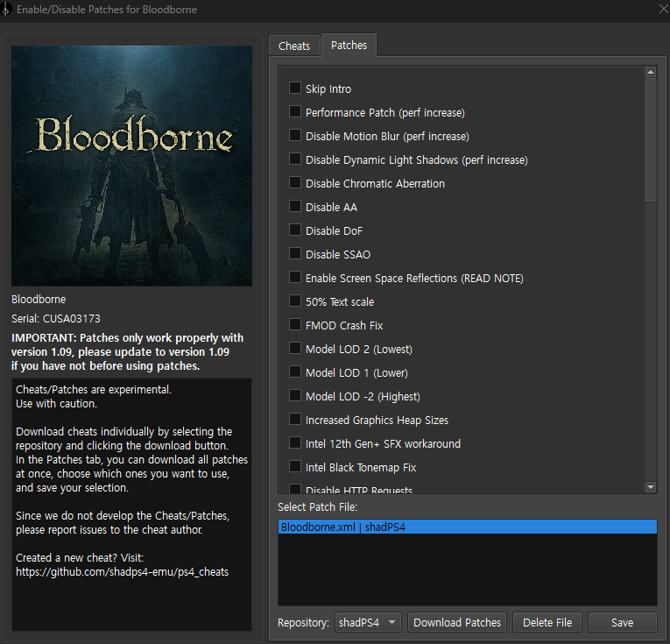Tick the Performance Patch (perf increase) checkbox
This screenshot has height=644, width=670.
click(x=295, y=111)
